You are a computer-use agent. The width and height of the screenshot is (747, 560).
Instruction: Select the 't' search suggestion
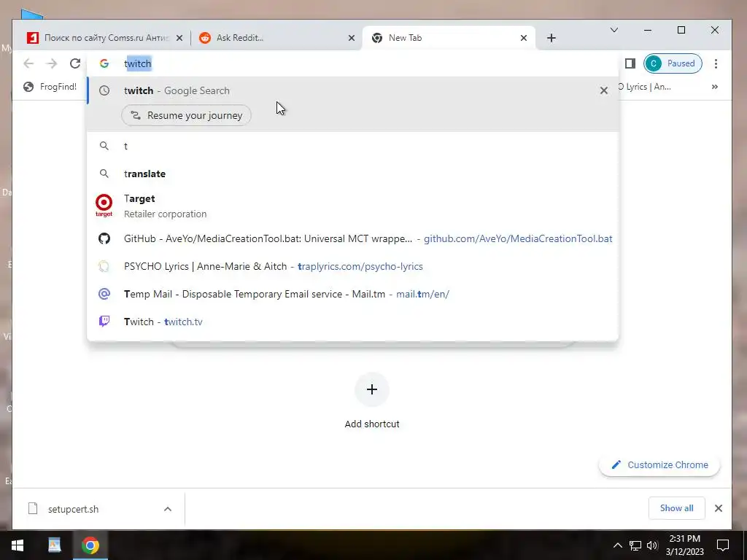352,146
